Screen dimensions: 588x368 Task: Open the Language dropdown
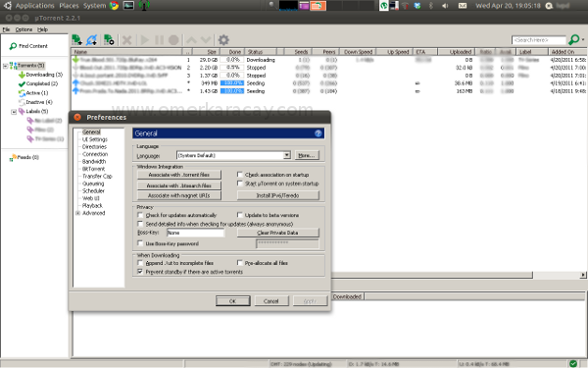click(233, 155)
